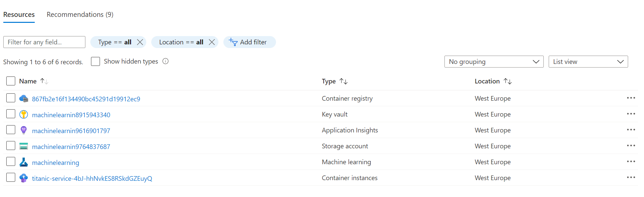Open the more options ellipsis for Key vault row
Screen dimensions: 644x197
click(x=631, y=114)
